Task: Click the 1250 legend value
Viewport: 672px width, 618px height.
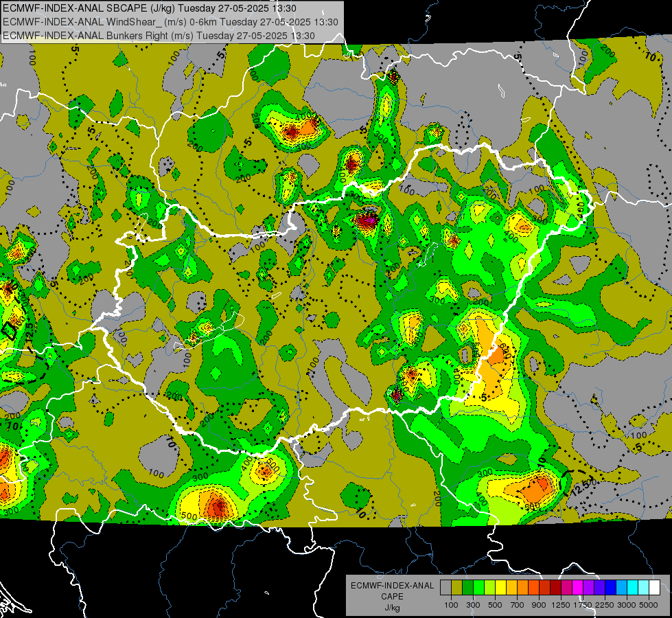Action: (x=561, y=605)
